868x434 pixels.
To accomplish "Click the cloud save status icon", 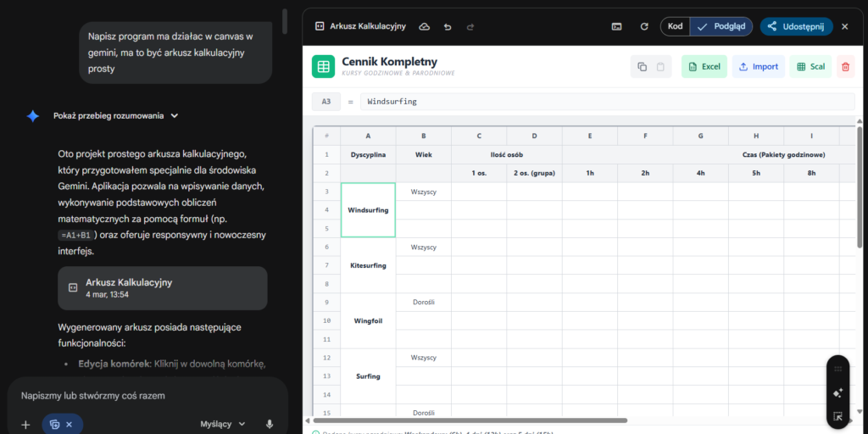I will coord(425,26).
